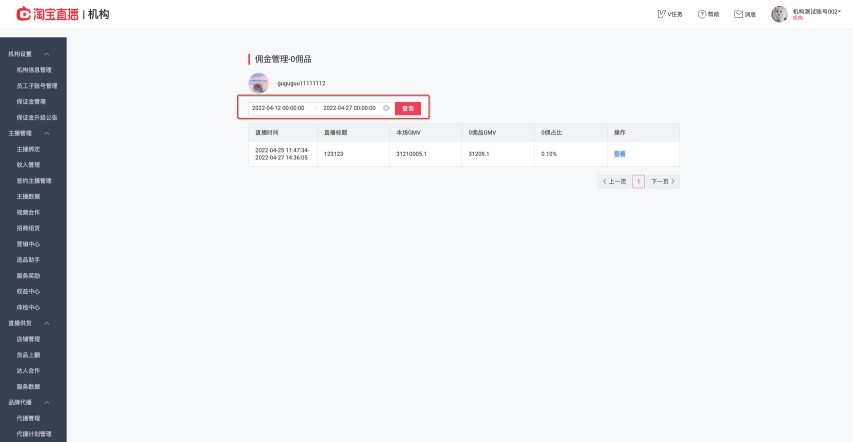Click the 31210005.1 GMV value
This screenshot has width=853, height=442.
(411, 154)
